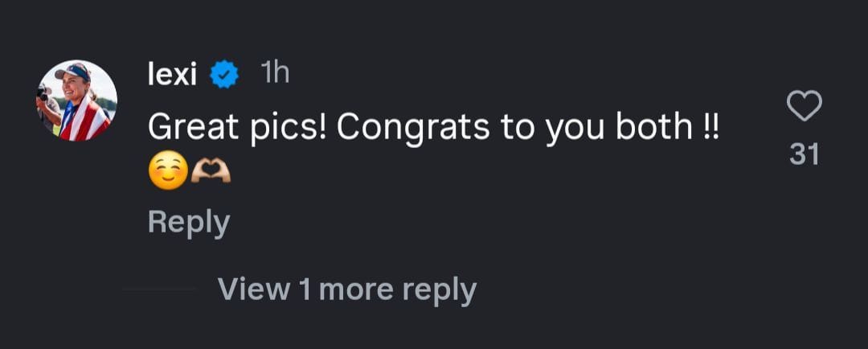
Task: Click the line left of View 1 more reply
Action: pyautogui.click(x=159, y=289)
